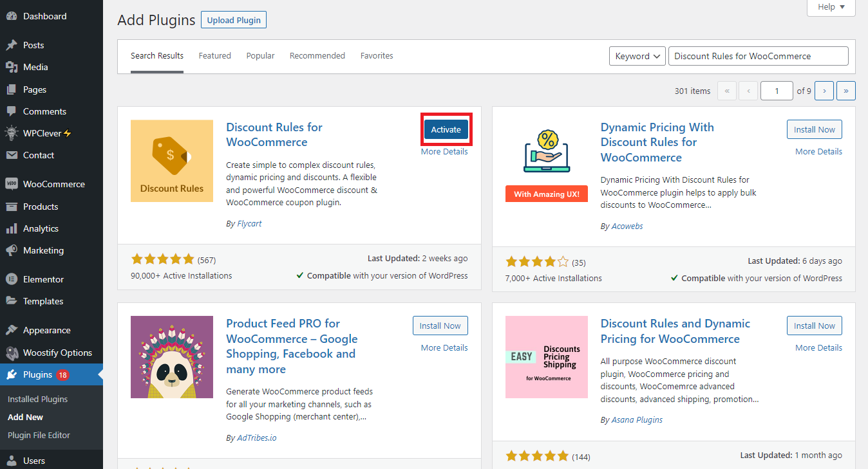
Task: Open the Discount Rules for WooCommerce title link
Action: pyautogui.click(x=274, y=134)
